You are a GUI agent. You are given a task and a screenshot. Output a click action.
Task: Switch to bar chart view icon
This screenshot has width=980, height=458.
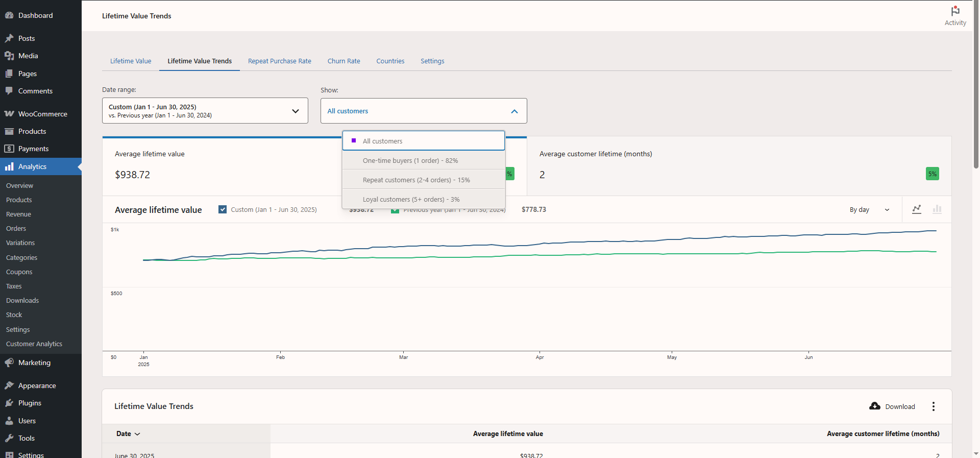tap(937, 209)
